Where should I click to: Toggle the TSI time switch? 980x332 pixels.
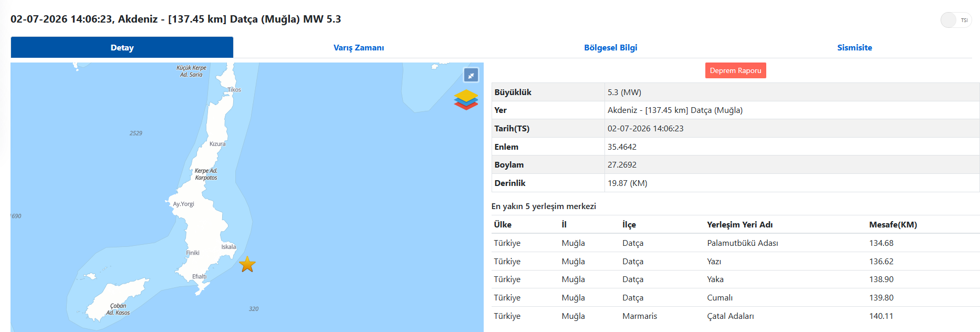[955, 20]
